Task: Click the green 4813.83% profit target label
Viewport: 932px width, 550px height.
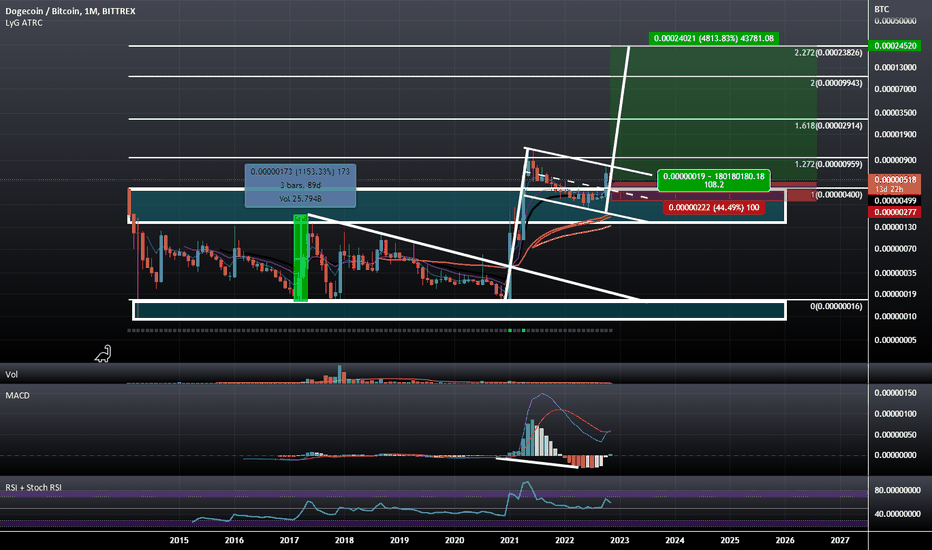Action: click(x=713, y=39)
